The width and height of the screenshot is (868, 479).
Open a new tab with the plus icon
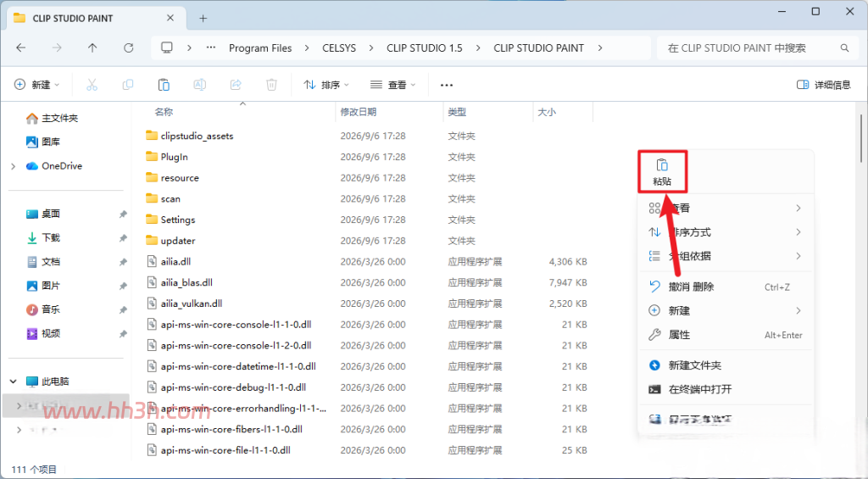tap(203, 19)
